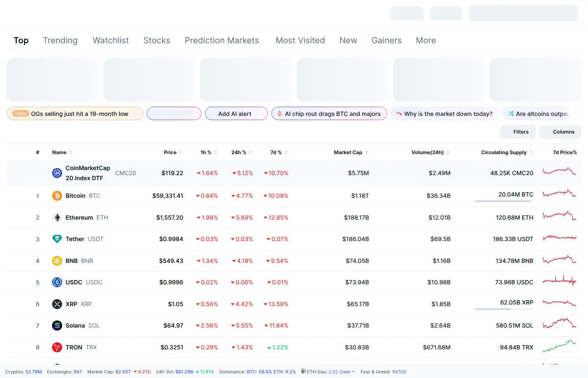Viewport: 588px width, 378px height.
Task: Click the Add AI alert button
Action: [x=236, y=113]
